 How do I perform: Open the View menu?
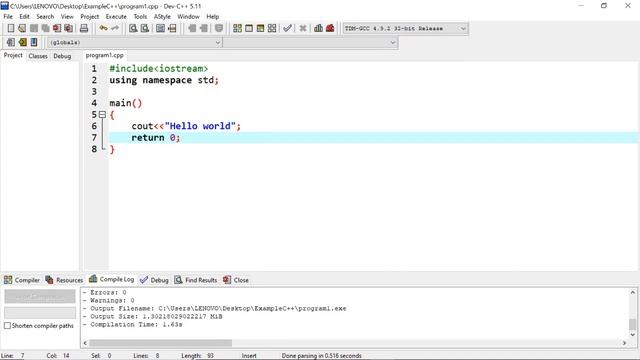pos(67,16)
